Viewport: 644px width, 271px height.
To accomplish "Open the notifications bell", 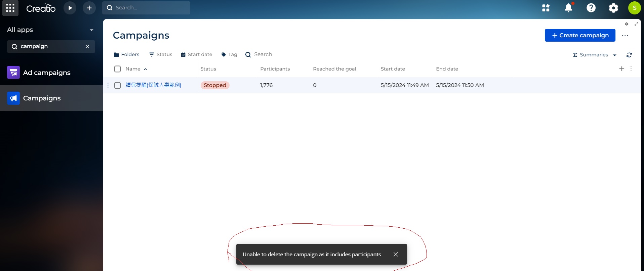I will tap(568, 8).
